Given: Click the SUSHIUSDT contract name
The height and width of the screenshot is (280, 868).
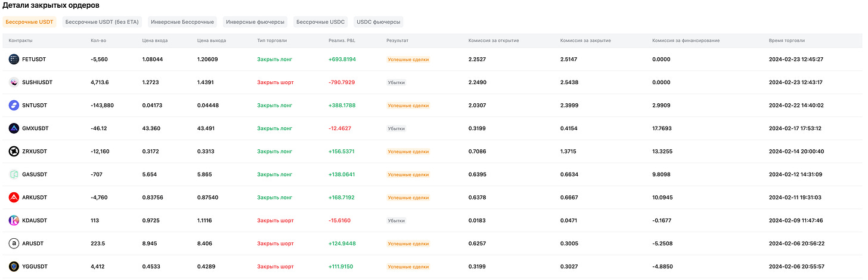Looking at the screenshot, I should [x=37, y=82].
